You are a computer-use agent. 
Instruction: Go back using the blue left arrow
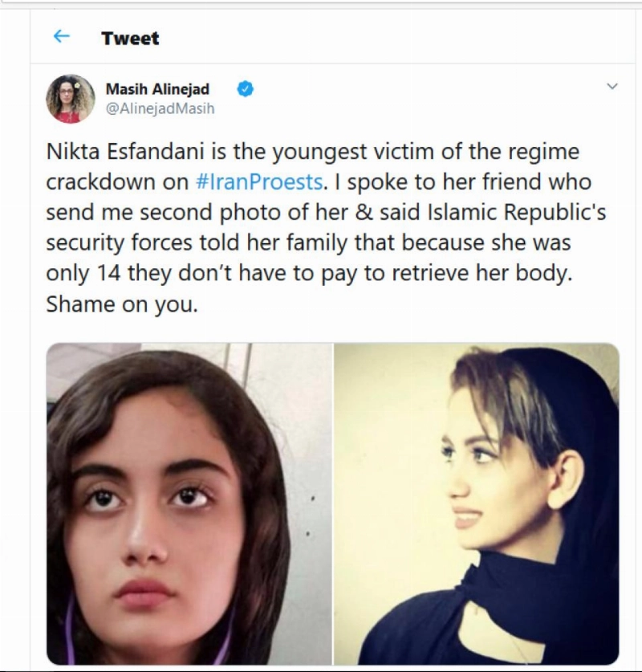click(61, 36)
